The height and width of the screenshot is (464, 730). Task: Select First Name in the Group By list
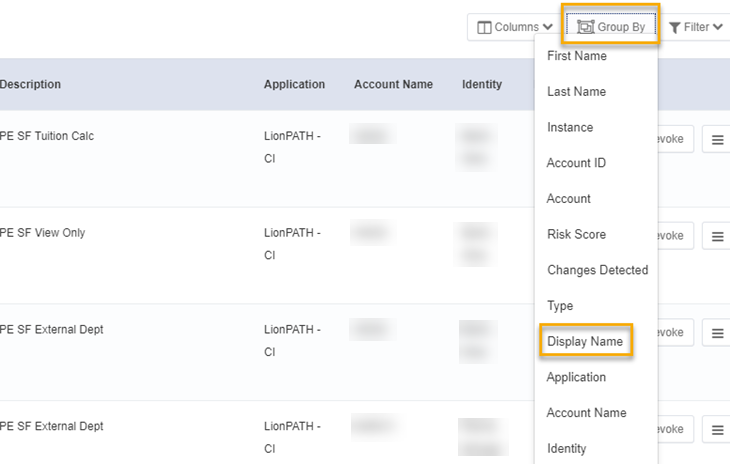577,56
